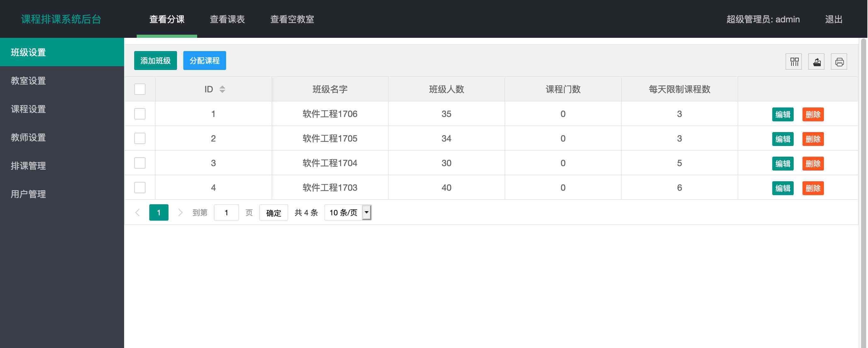
Task: Click the previous page arrow
Action: [x=138, y=212]
